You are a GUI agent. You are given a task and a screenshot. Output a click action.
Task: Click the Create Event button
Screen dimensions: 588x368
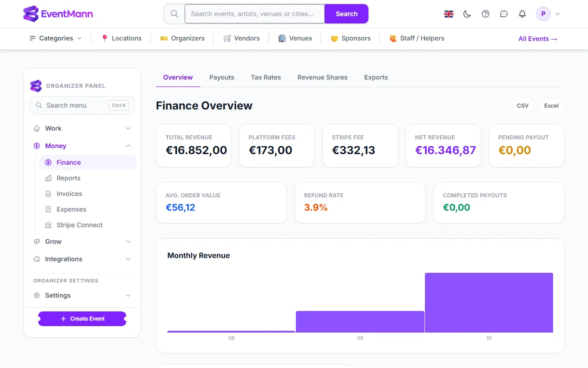tap(82, 319)
